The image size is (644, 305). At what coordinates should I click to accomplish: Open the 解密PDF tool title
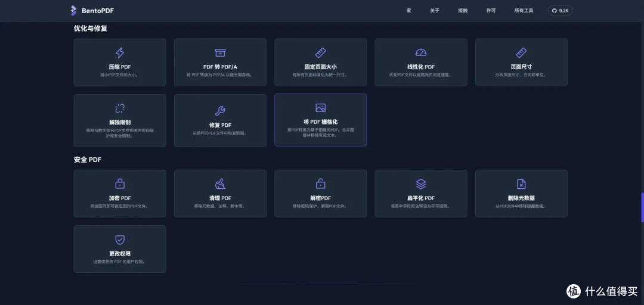320,198
